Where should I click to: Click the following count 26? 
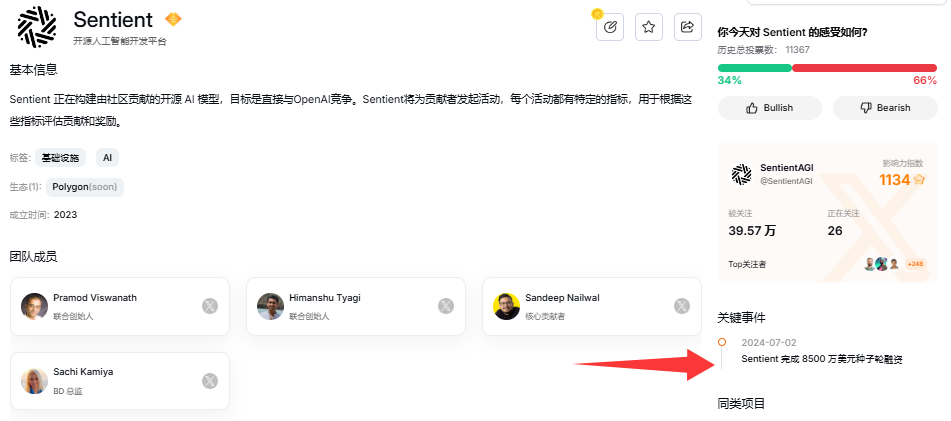tap(835, 231)
